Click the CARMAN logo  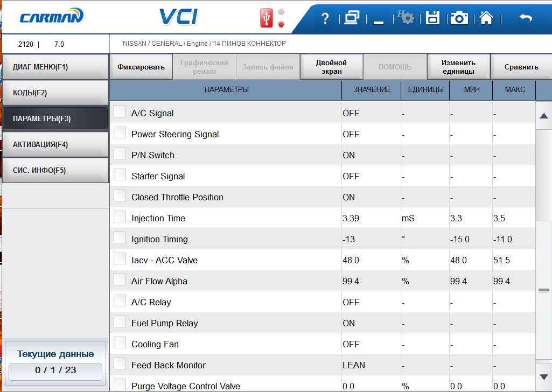pyautogui.click(x=51, y=16)
